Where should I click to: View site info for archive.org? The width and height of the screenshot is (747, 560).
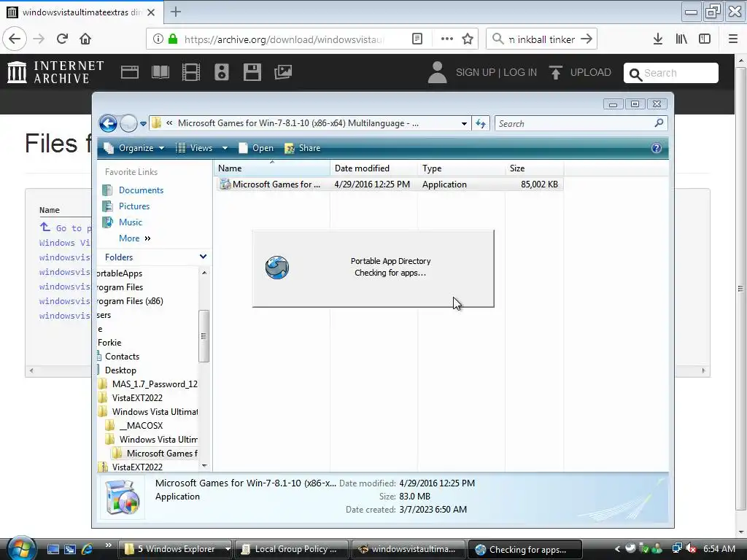click(x=158, y=39)
